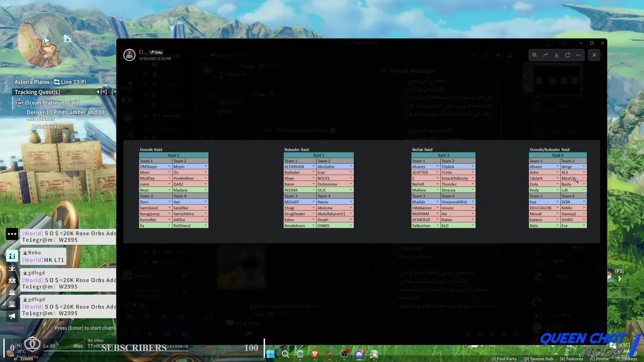Click Tracking Quest[L] header
This screenshot has width=644, height=362.
(37, 92)
